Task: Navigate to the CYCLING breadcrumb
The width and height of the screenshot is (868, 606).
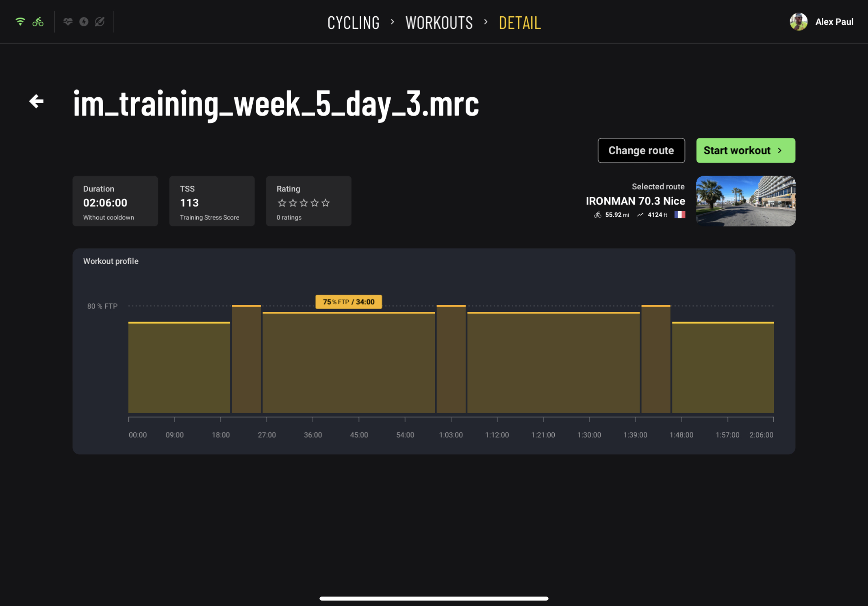Action: click(353, 23)
